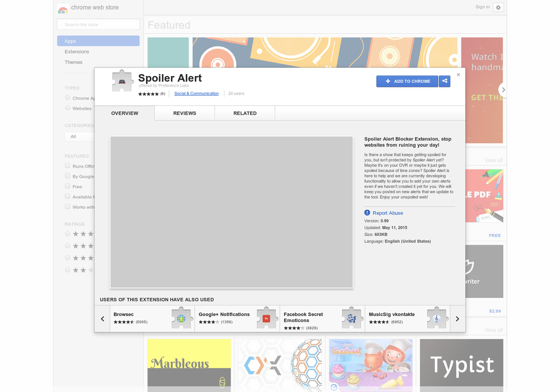The width and height of the screenshot is (560, 392).
Task: Switch to the Reviews tab
Action: click(185, 113)
